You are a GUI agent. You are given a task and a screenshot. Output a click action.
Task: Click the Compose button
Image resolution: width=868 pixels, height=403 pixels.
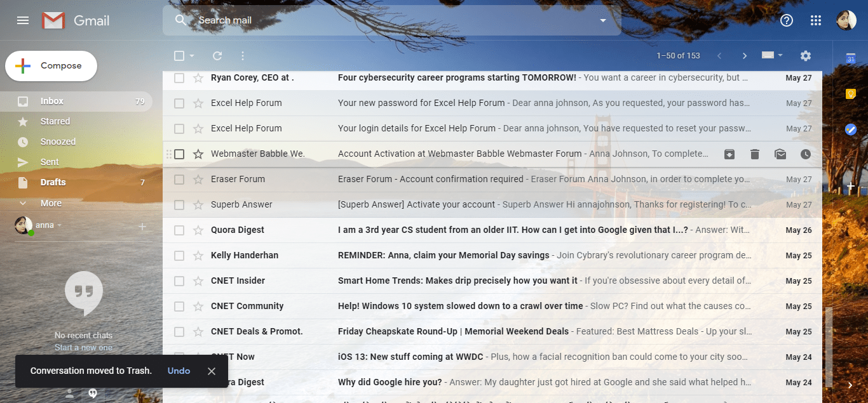pos(50,65)
